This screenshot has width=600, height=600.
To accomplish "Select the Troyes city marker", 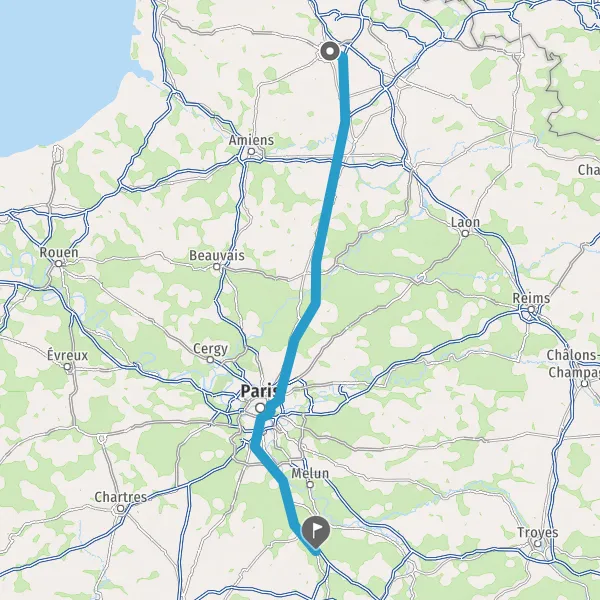I will click(x=538, y=543).
